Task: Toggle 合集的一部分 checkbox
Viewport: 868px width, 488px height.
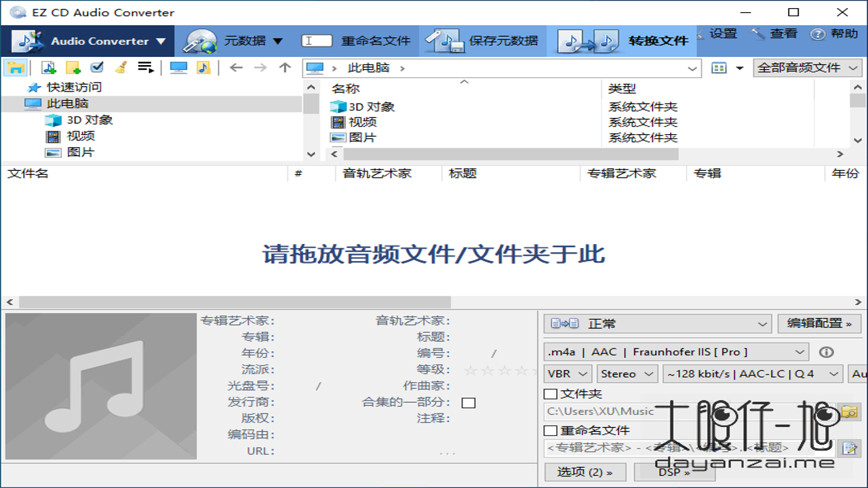Action: tap(469, 403)
